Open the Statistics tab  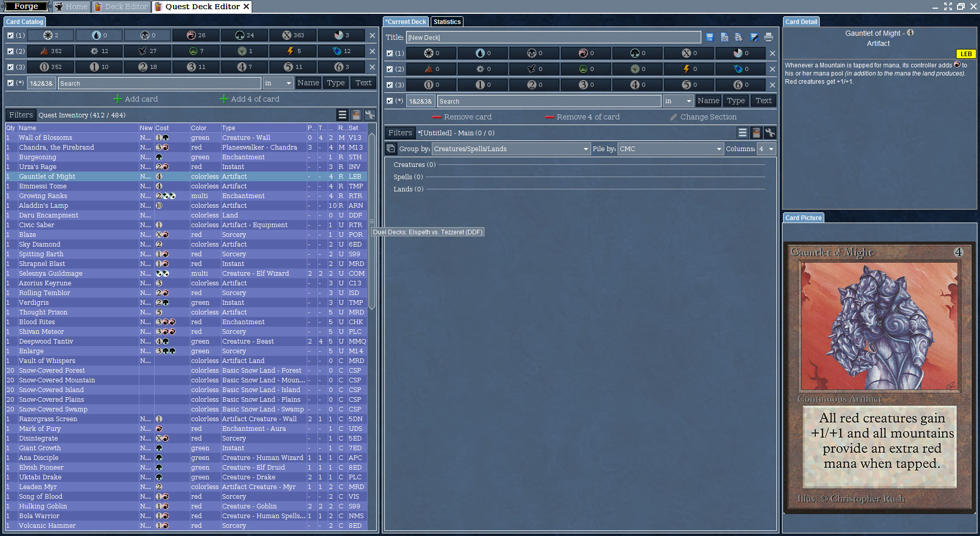(x=447, y=21)
